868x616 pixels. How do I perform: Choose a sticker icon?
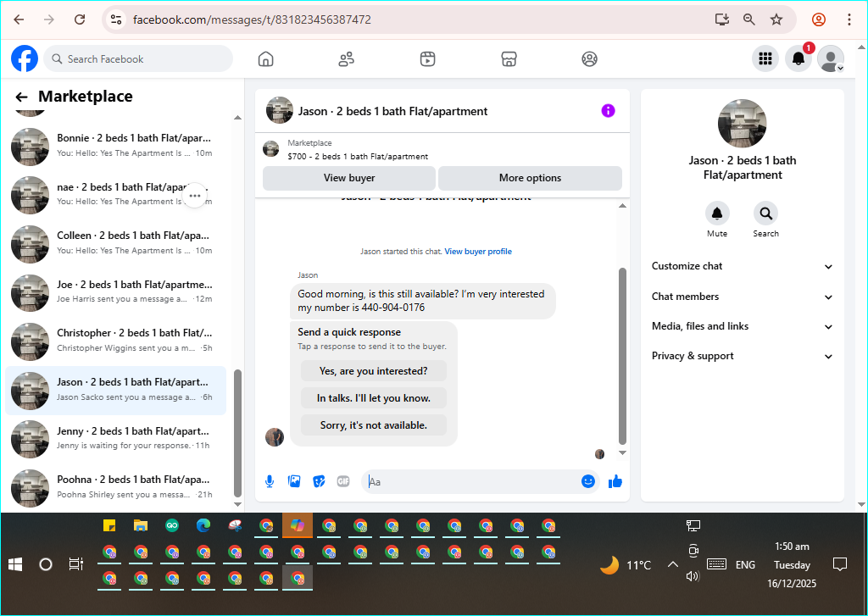pyautogui.click(x=319, y=481)
